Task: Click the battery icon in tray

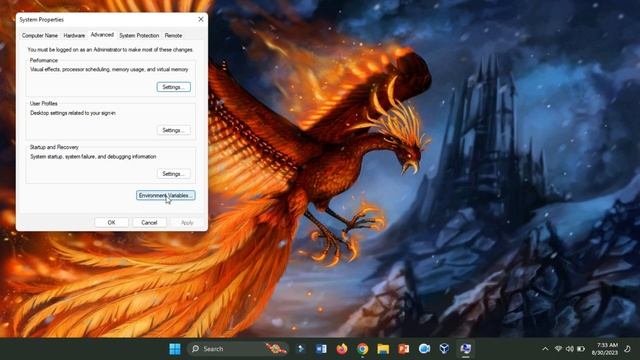Action: [x=581, y=349]
